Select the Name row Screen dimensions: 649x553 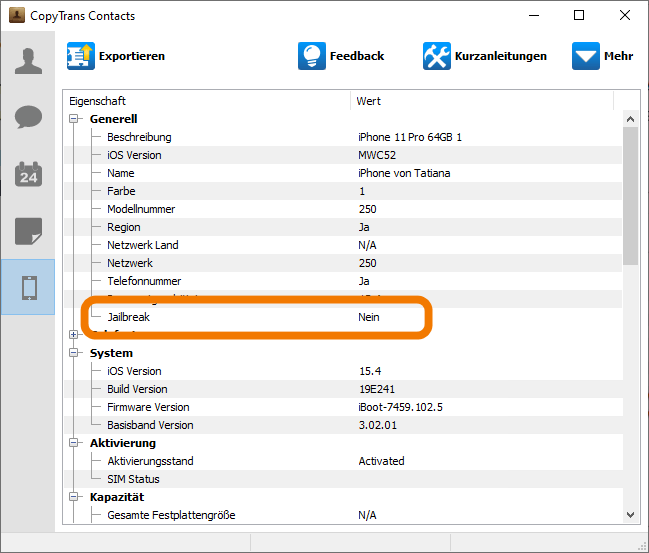click(x=343, y=173)
